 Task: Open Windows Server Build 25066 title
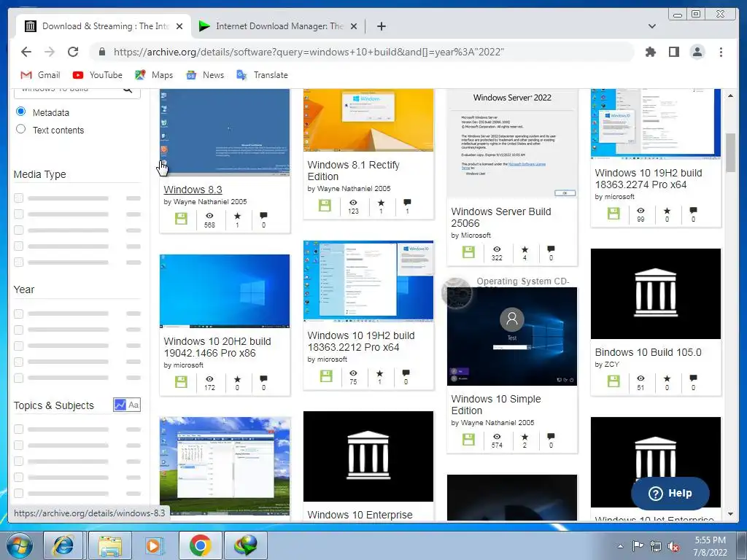click(500, 217)
